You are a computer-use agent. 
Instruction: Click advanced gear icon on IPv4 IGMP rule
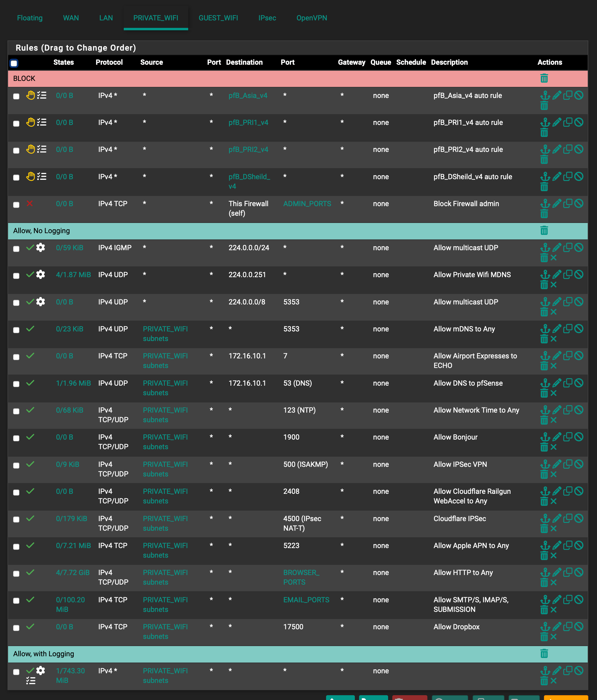pyautogui.click(x=40, y=248)
